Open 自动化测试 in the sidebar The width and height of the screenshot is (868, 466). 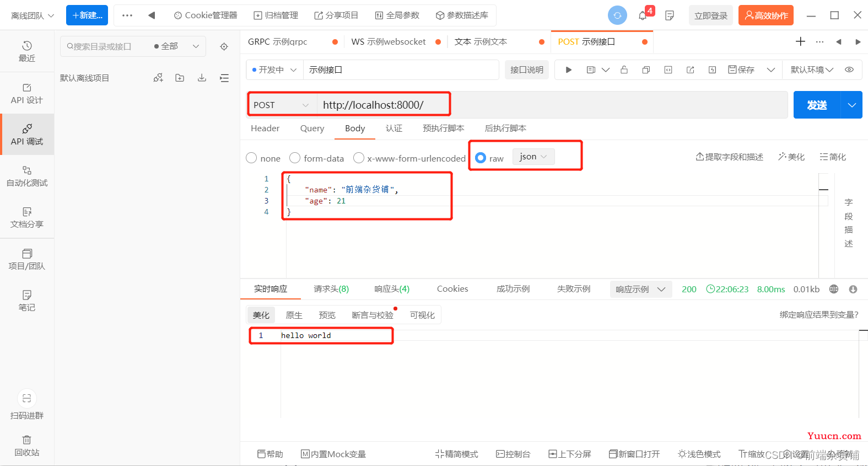coord(27,176)
